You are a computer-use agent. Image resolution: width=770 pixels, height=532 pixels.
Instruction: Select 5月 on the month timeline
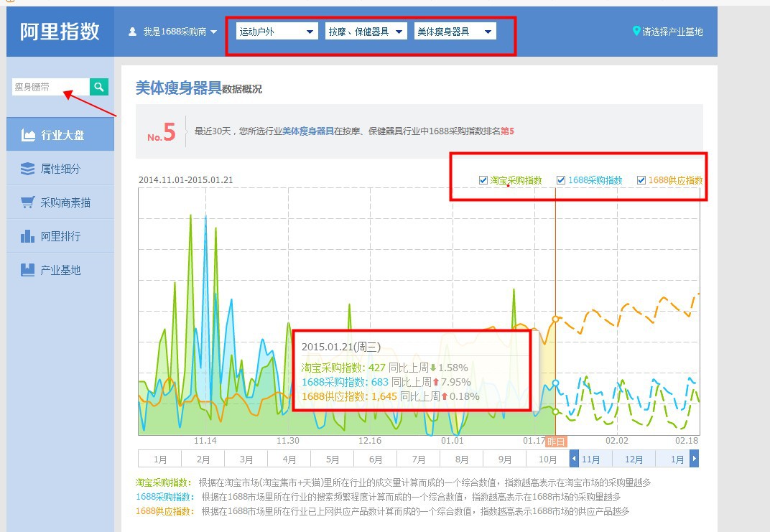[x=333, y=459]
